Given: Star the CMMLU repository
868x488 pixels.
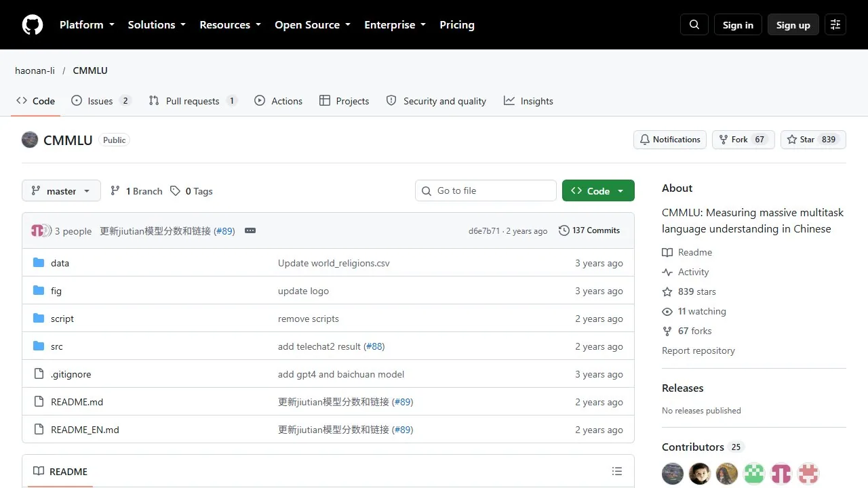Looking at the screenshot, I should click(x=813, y=140).
